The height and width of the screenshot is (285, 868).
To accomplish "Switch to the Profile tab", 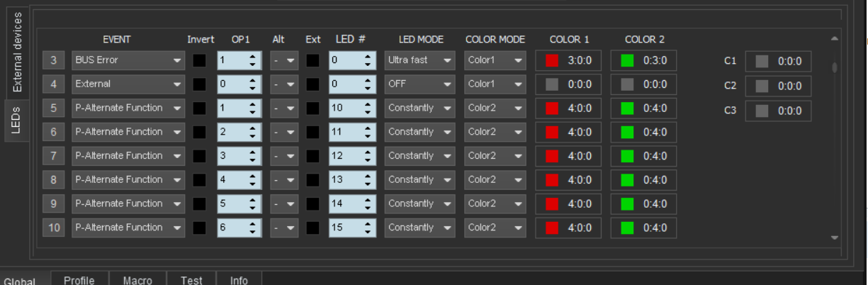I will coord(79,280).
